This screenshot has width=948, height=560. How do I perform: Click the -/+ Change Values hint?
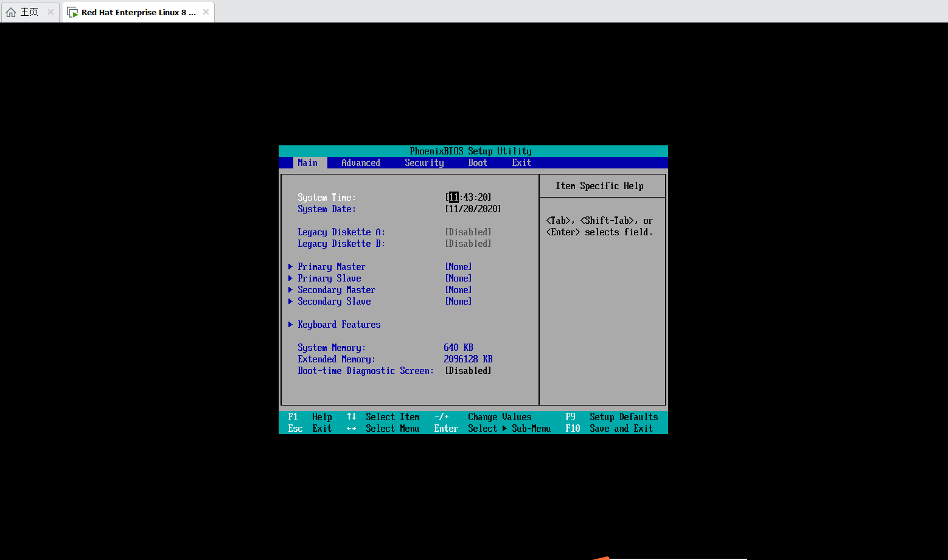tap(483, 417)
